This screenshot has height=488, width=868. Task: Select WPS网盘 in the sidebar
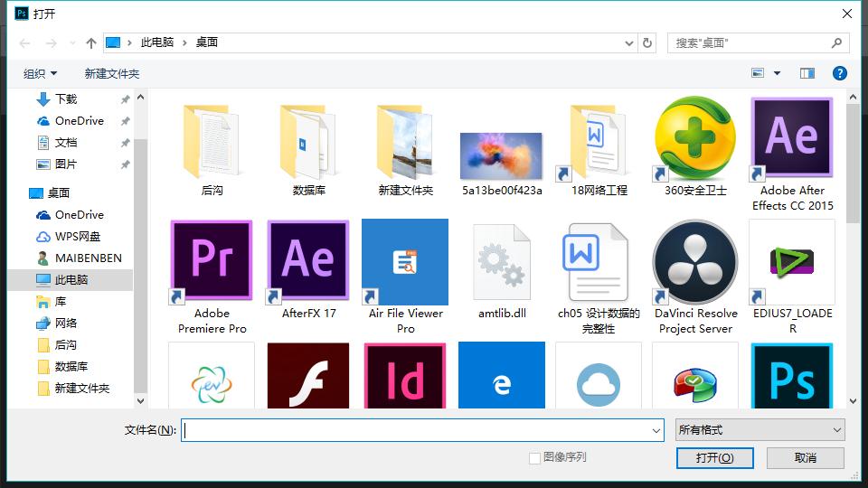pos(78,236)
